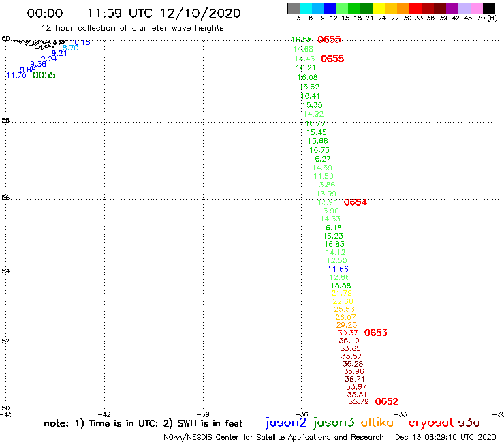Click the latitude axis label 58
Screen dimensions: 504x443
pos(5,121)
